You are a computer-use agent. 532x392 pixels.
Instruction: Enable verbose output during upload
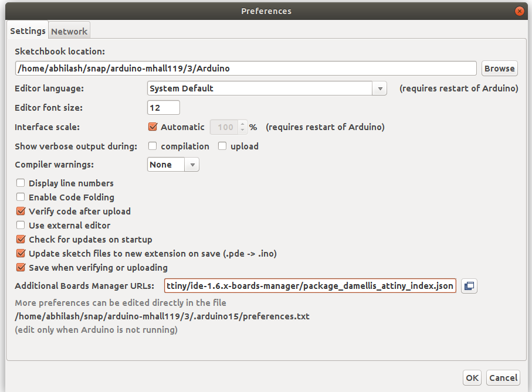(222, 146)
